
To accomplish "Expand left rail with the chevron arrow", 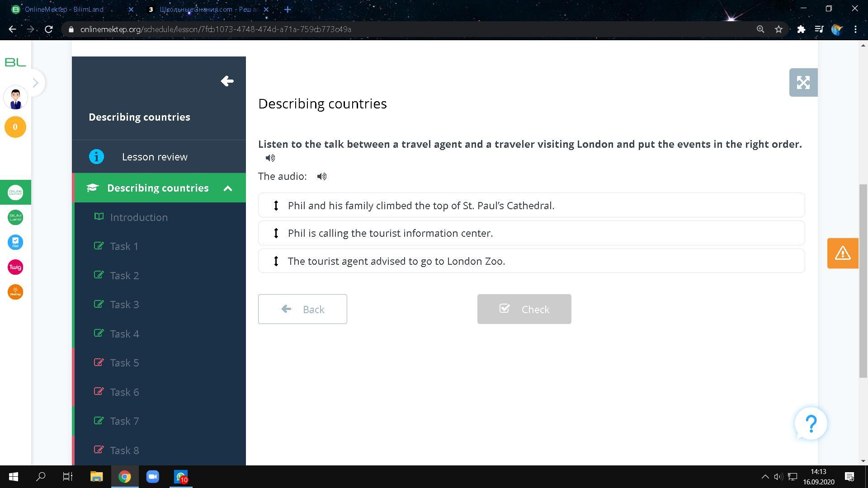I will pos(35,83).
